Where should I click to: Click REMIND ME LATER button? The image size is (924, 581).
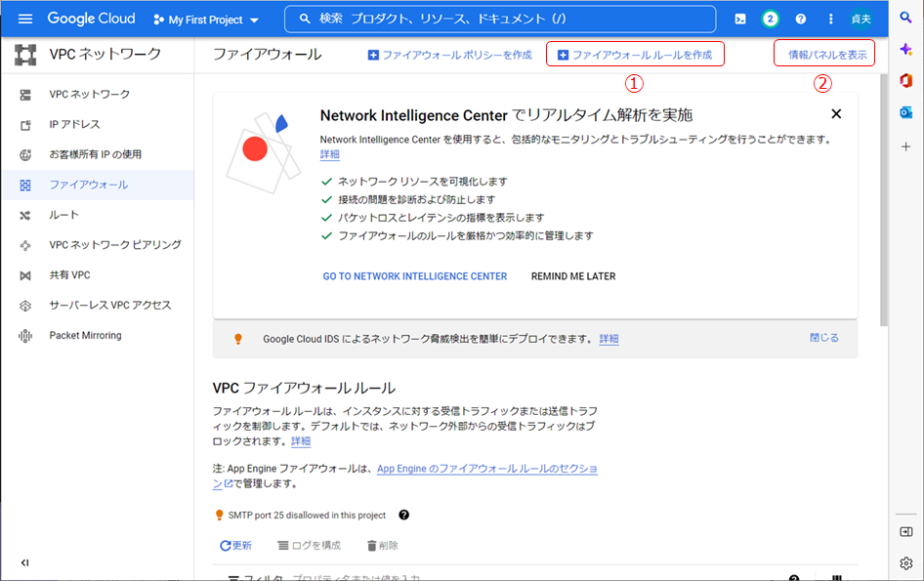click(573, 276)
